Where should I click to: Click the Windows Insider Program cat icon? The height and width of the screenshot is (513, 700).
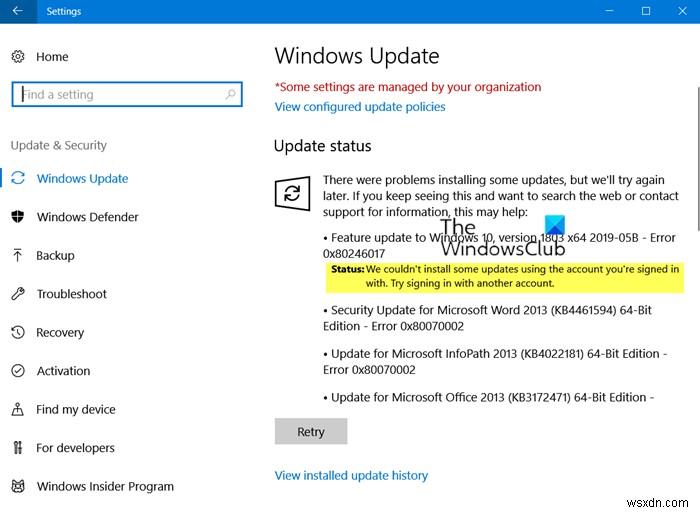tap(18, 486)
